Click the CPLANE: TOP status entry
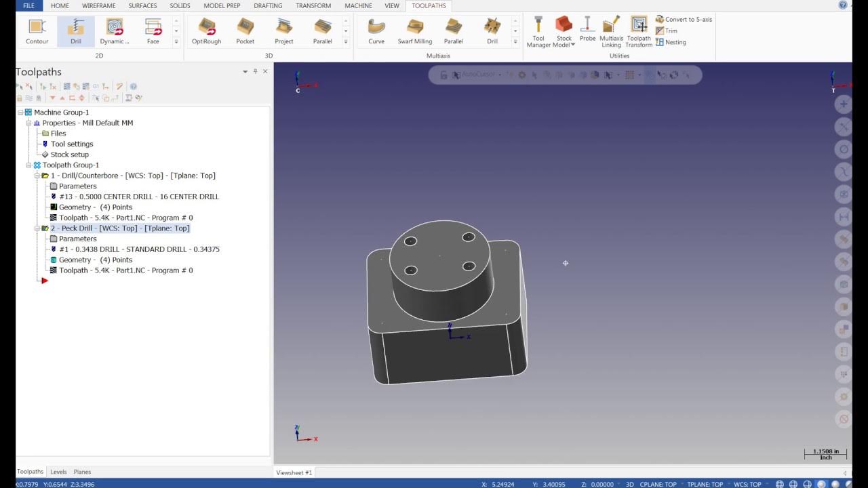 point(658,484)
